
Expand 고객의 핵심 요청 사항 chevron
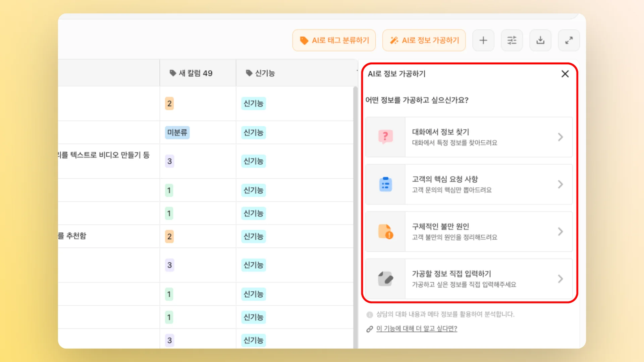pos(560,184)
